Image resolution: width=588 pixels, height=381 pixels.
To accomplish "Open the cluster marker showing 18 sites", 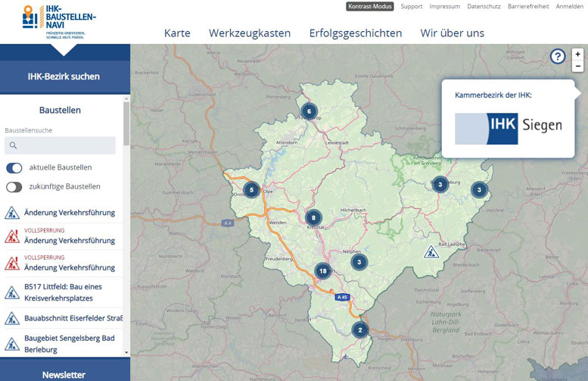I will (323, 271).
